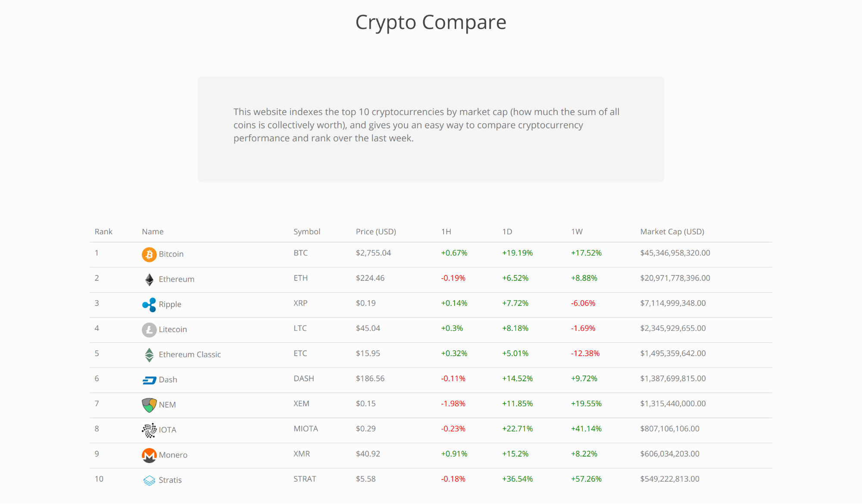Click the MIOTA symbol text
Image resolution: width=862 pixels, height=504 pixels.
click(306, 429)
